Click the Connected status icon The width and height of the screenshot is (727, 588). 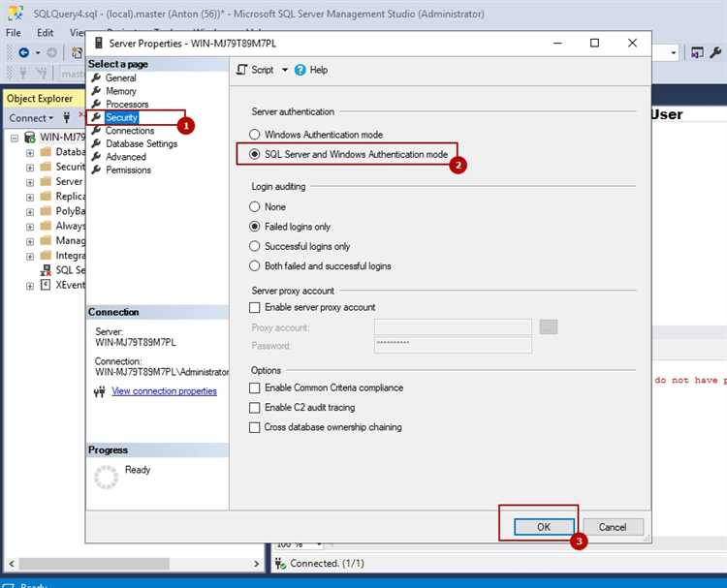coord(280,564)
